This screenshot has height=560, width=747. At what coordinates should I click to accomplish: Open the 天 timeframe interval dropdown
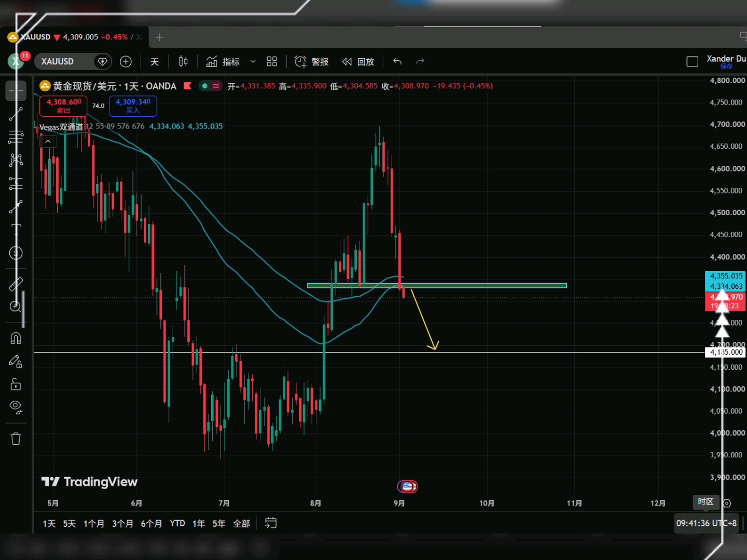coord(155,62)
